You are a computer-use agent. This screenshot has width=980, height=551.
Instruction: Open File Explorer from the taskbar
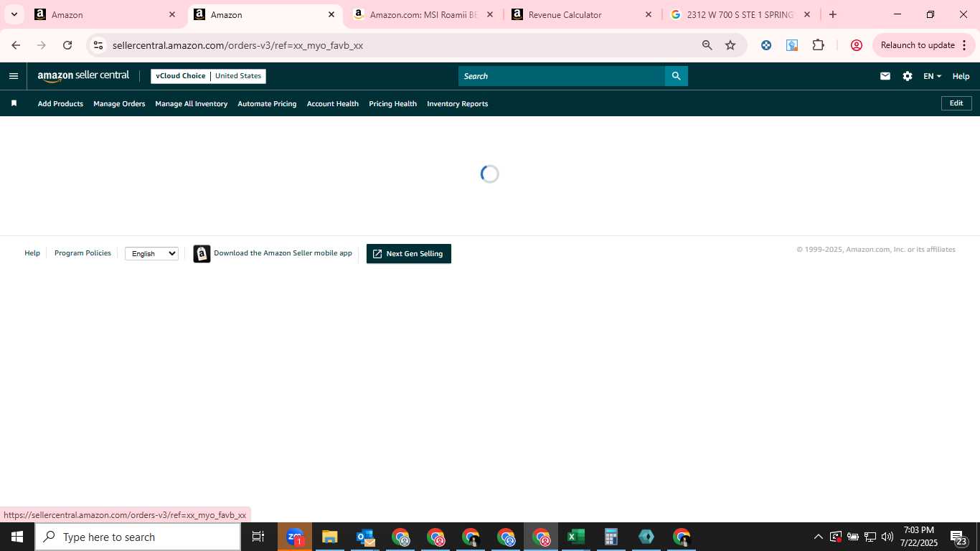(x=329, y=537)
